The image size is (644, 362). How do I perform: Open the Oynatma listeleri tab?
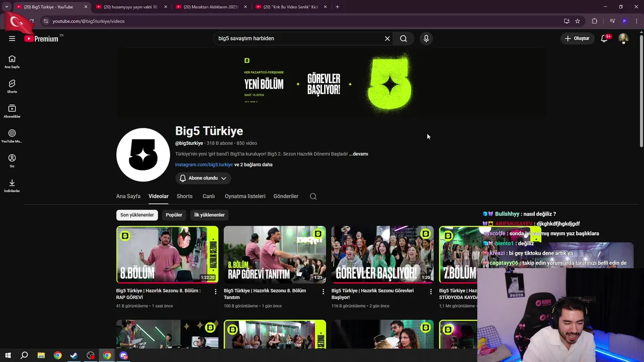tap(245, 196)
